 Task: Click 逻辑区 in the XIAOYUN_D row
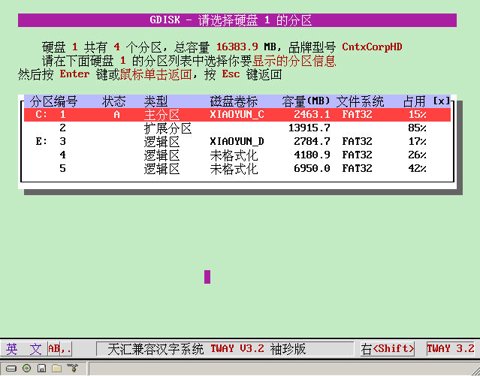click(162, 142)
